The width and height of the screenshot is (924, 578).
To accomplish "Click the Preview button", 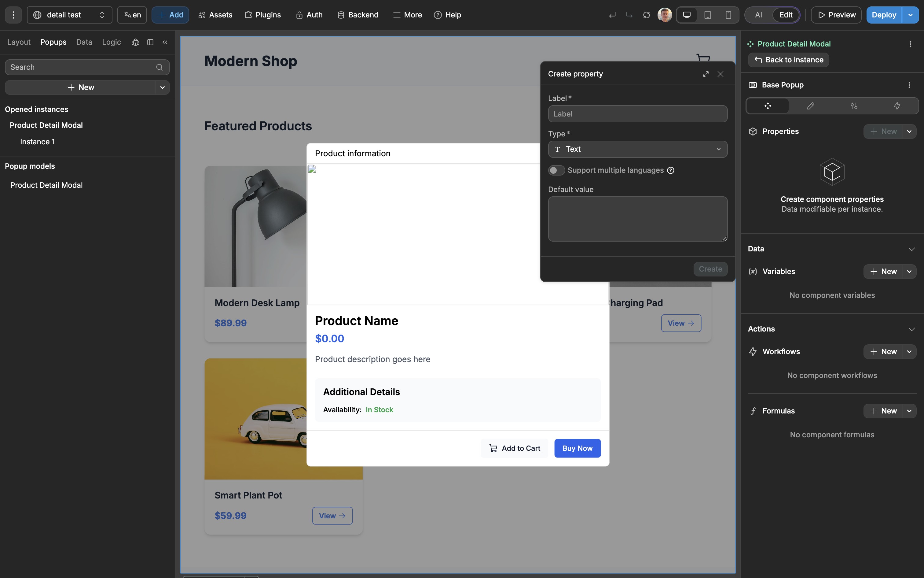I will point(836,15).
